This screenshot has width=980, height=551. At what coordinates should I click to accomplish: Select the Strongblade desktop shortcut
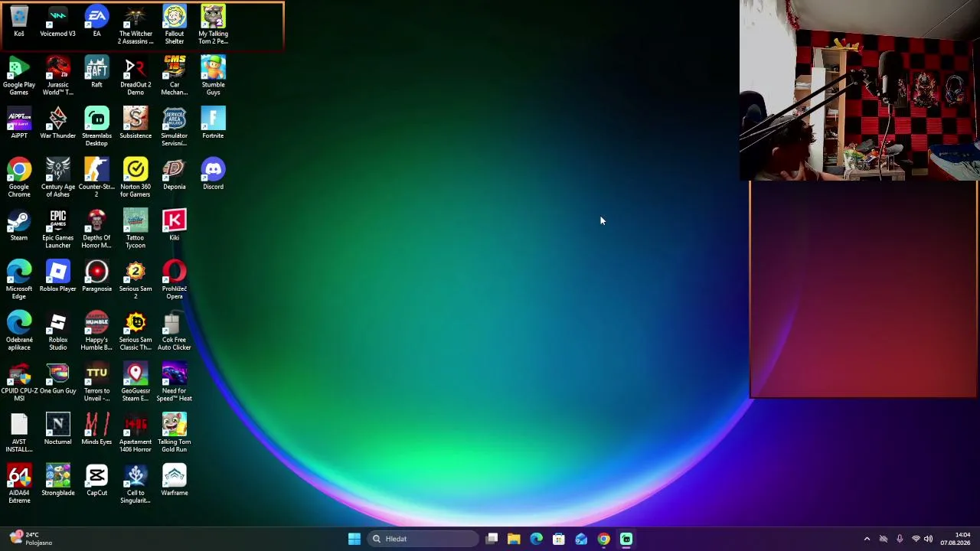[58, 481]
